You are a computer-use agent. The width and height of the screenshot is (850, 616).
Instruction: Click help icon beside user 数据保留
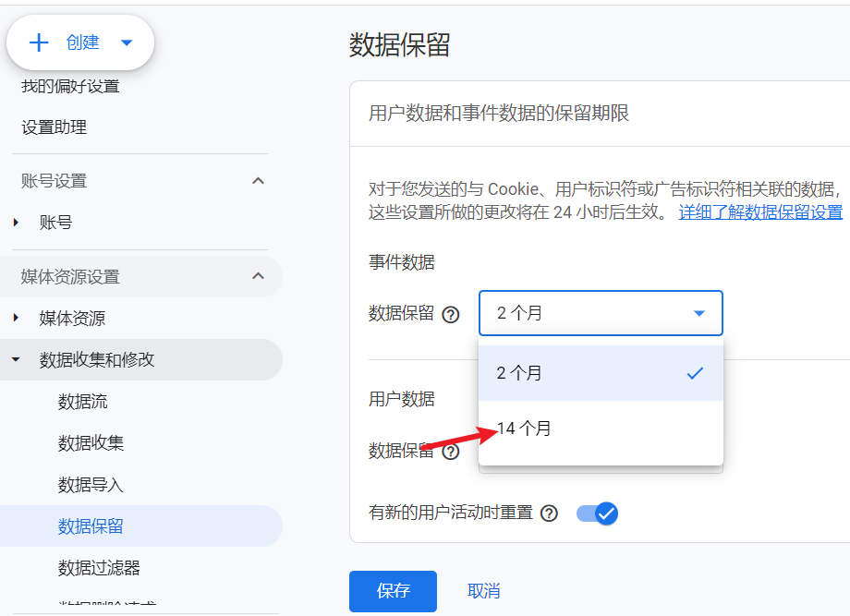pos(451,452)
